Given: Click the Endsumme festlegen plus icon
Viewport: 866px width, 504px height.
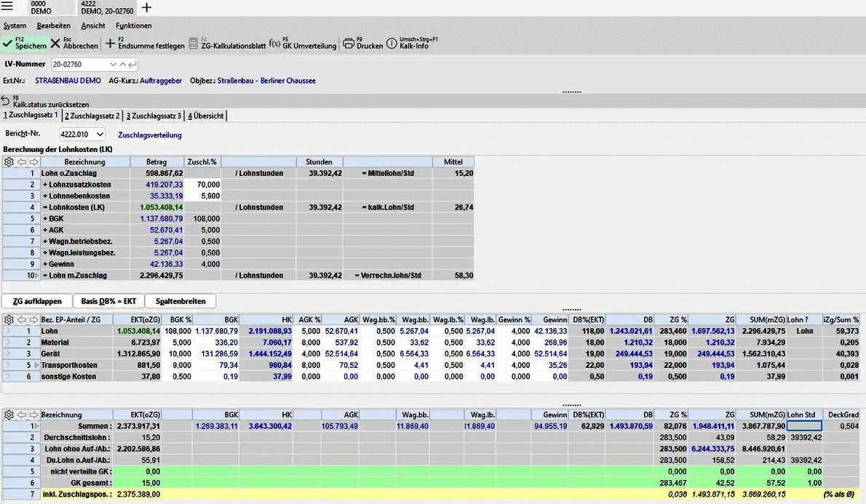Looking at the screenshot, I should pos(111,44).
